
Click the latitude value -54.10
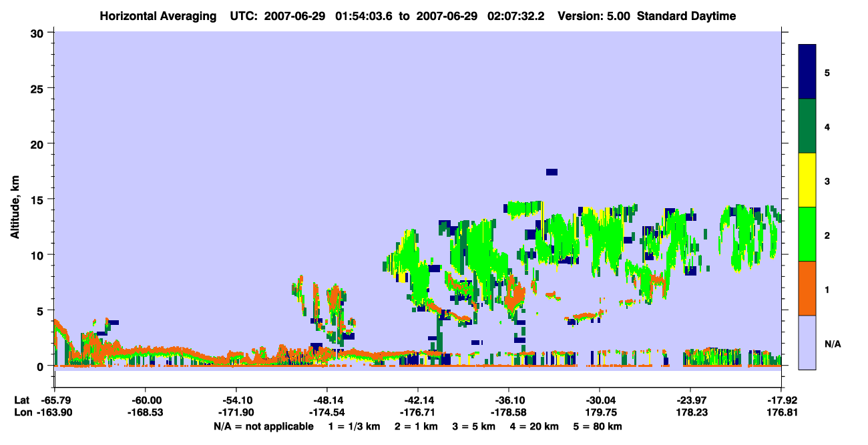point(236,400)
